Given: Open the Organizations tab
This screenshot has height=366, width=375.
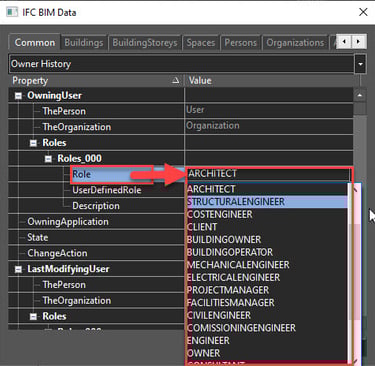Looking at the screenshot, I should point(295,43).
